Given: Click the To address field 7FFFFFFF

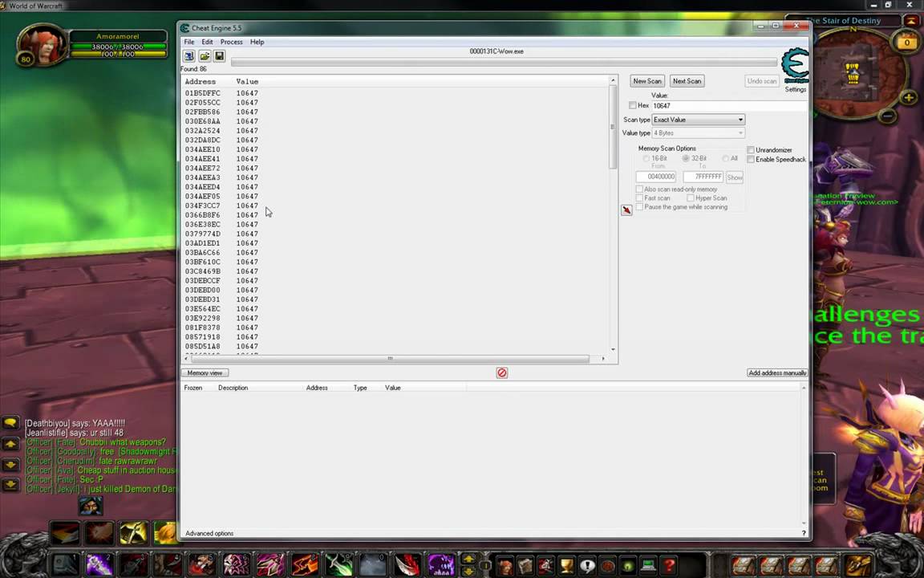Looking at the screenshot, I should click(x=703, y=177).
